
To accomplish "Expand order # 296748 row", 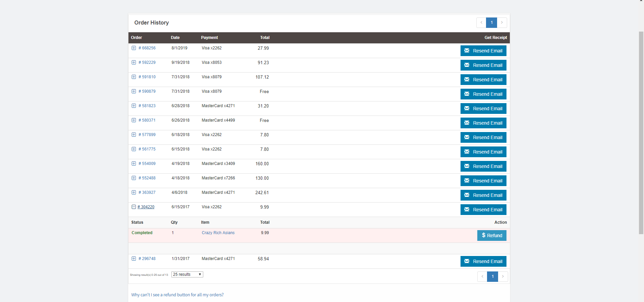I will [x=133, y=259].
